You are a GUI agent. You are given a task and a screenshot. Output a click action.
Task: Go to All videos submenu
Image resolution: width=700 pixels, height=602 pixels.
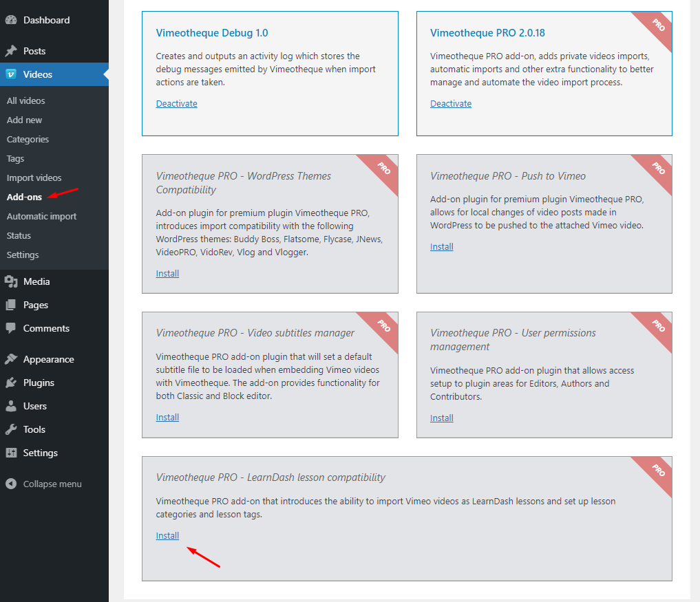click(x=26, y=100)
